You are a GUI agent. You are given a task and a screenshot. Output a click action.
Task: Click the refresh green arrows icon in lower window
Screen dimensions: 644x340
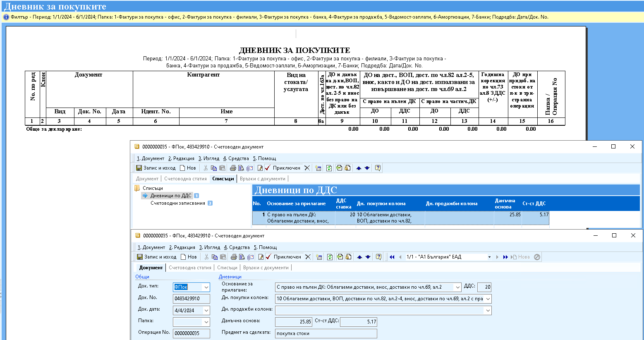(x=330, y=257)
